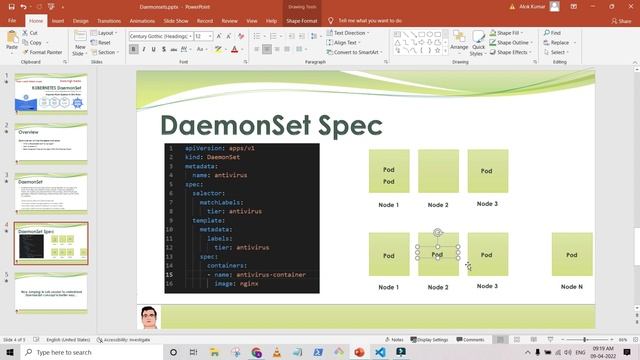Clear all formatting icon in Font group
The height and width of the screenshot is (360, 640).
click(241, 36)
